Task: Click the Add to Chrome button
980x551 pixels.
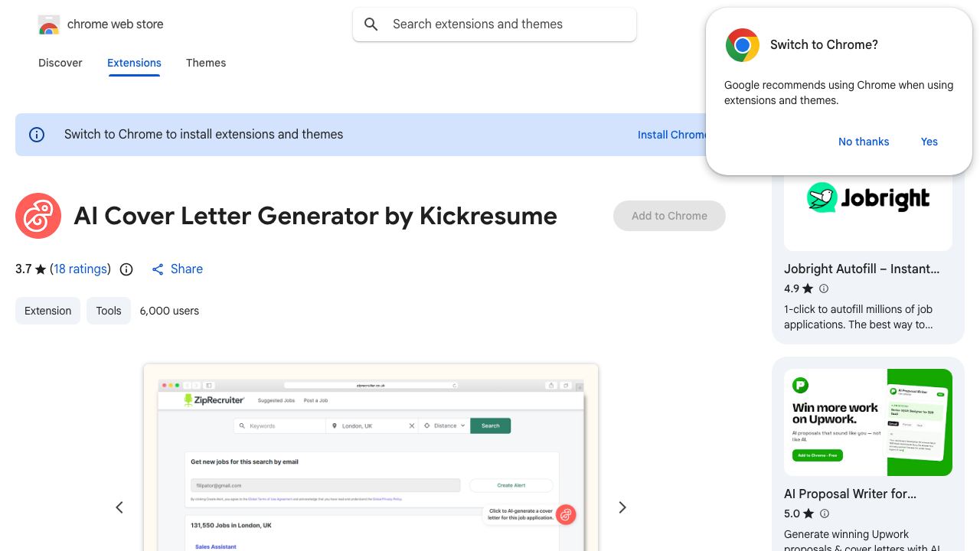Action: [x=669, y=216]
